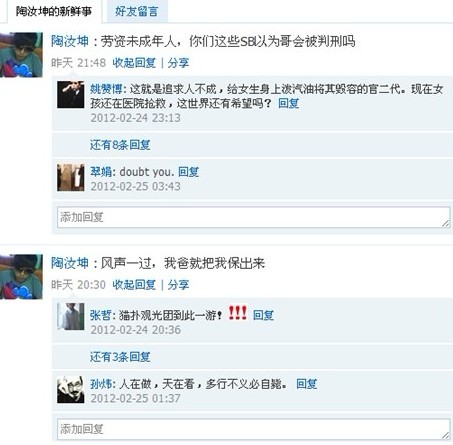The height and width of the screenshot is (445, 453).
Task: Expand 还有3条回复 hidden replies
Action: tap(120, 357)
